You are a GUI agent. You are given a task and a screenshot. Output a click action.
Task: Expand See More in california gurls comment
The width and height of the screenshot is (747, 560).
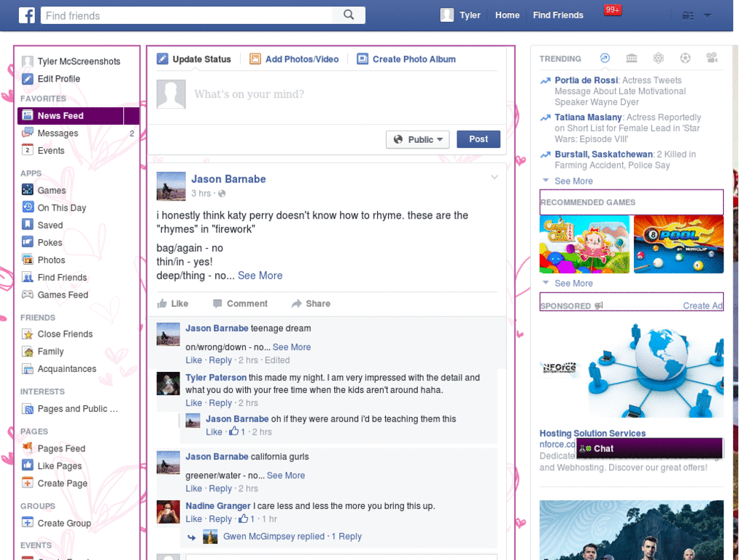pos(286,475)
